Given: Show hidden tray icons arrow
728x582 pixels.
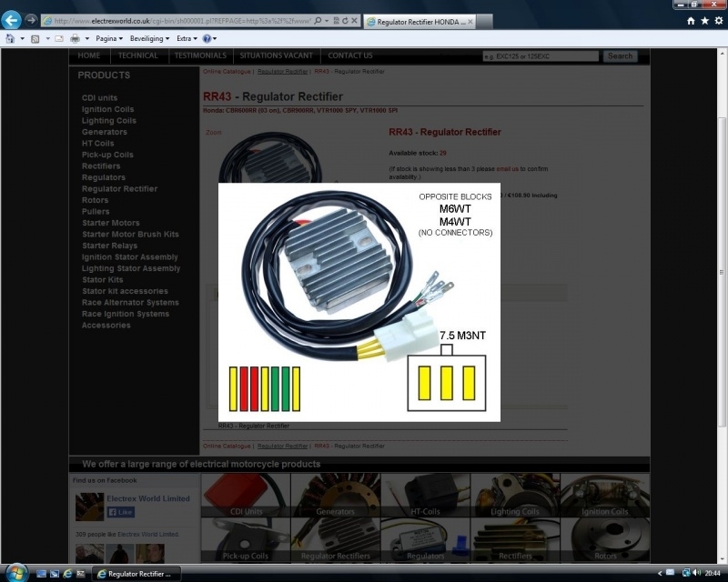Looking at the screenshot, I should coord(660,573).
